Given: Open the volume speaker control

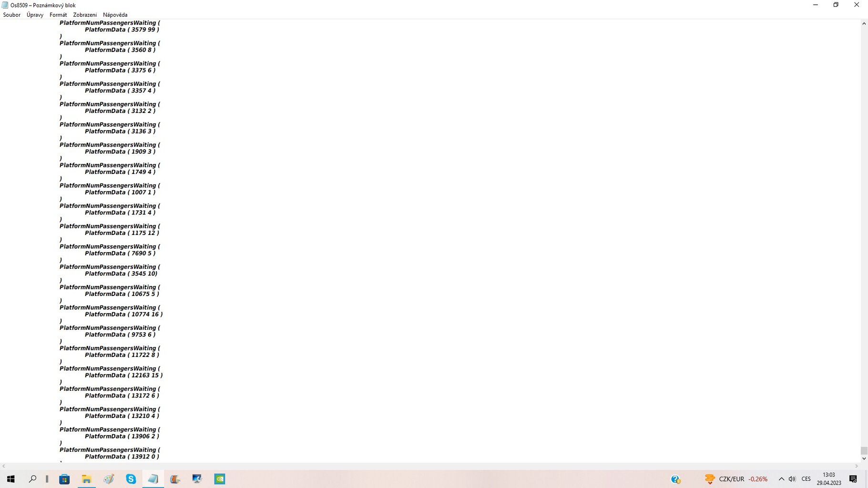Looking at the screenshot, I should point(792,479).
